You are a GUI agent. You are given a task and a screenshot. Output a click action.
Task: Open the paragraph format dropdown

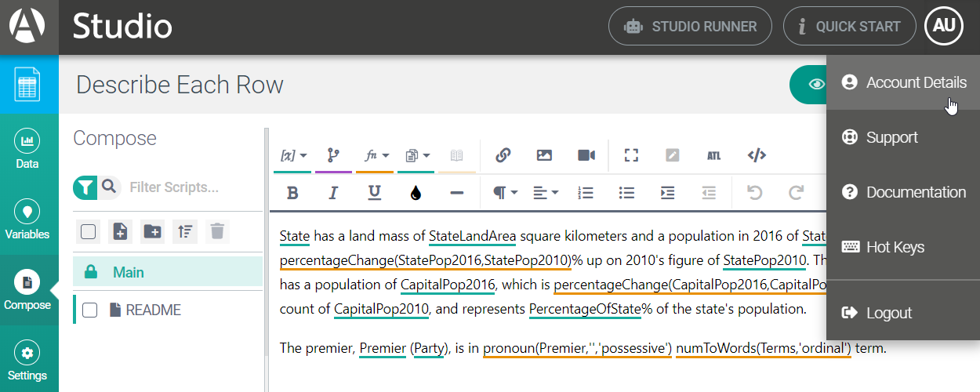click(x=504, y=193)
